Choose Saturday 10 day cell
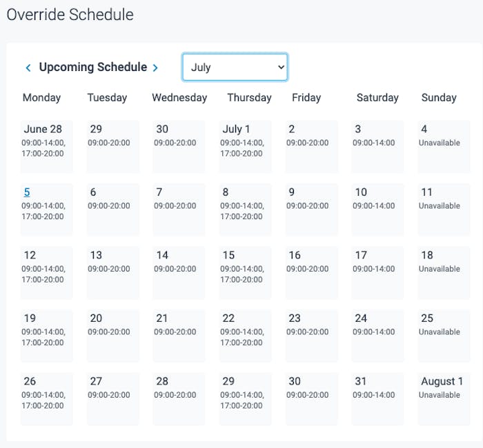Screen dimensions: 483x448 click(377, 210)
